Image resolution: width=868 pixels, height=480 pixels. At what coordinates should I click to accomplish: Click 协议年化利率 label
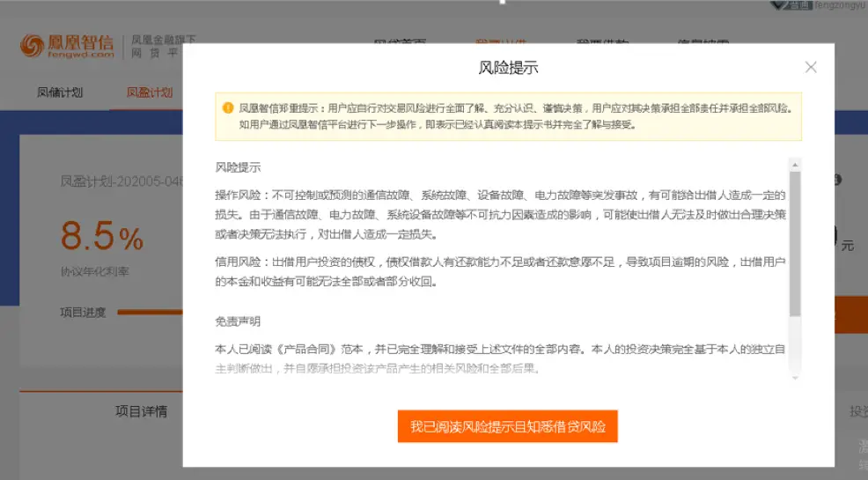point(95,271)
